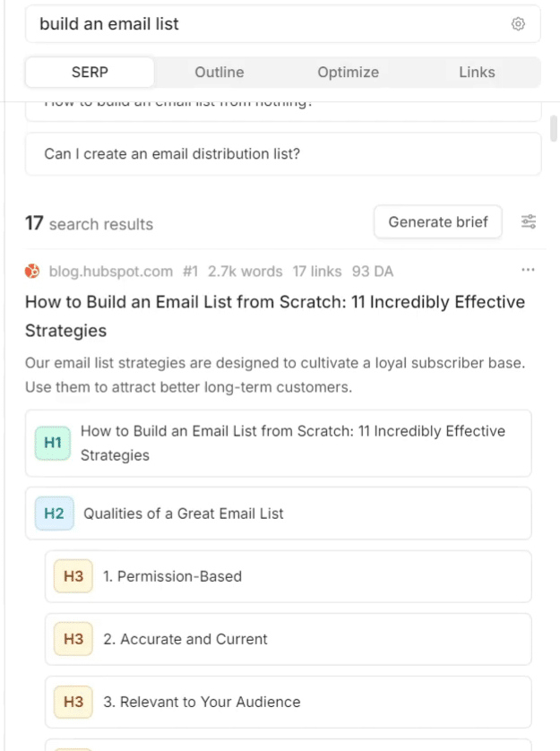Switch to the Optimize tab
560x751 pixels.
tap(349, 73)
